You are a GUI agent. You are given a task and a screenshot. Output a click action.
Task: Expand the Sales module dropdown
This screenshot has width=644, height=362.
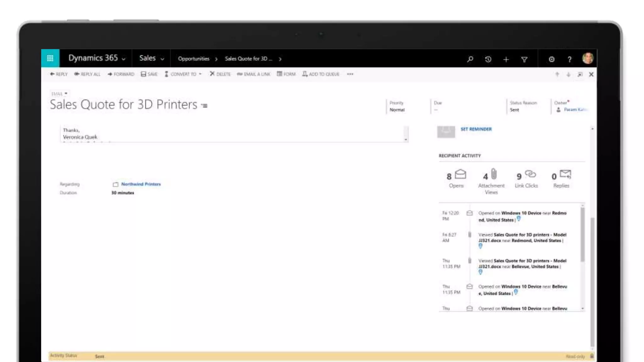[x=162, y=59]
